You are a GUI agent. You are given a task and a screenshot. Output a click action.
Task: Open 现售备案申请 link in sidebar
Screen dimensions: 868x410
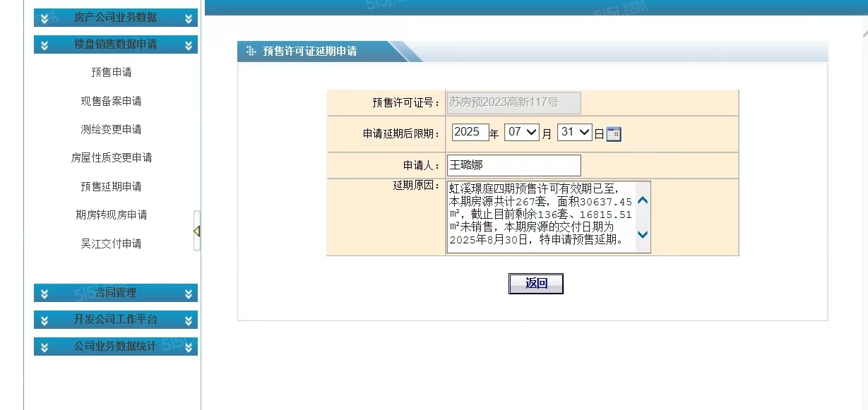(112, 102)
